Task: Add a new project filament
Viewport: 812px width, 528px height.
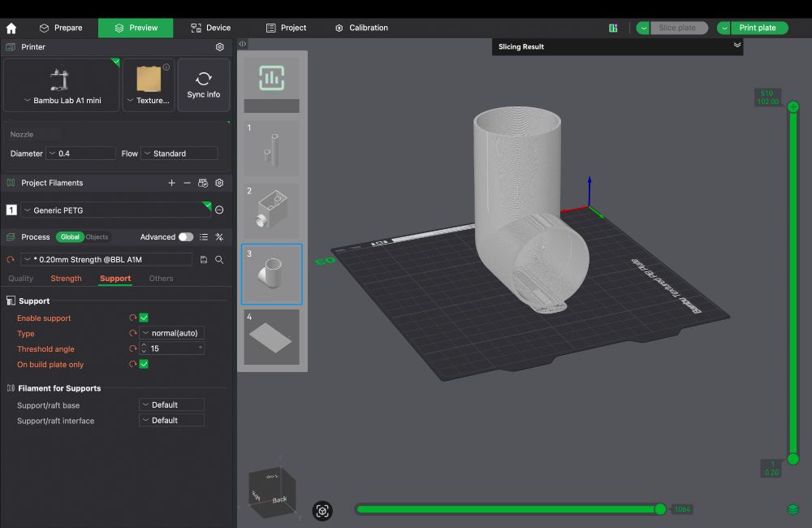Action: tap(171, 184)
